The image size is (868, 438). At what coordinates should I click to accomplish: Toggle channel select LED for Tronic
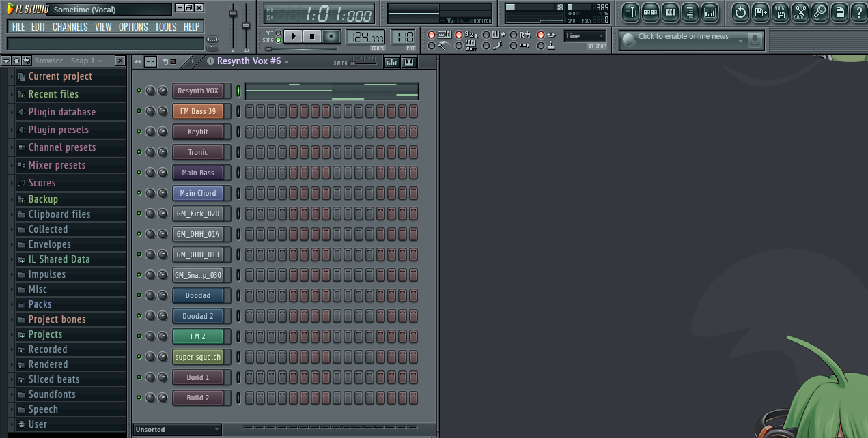pos(238,152)
